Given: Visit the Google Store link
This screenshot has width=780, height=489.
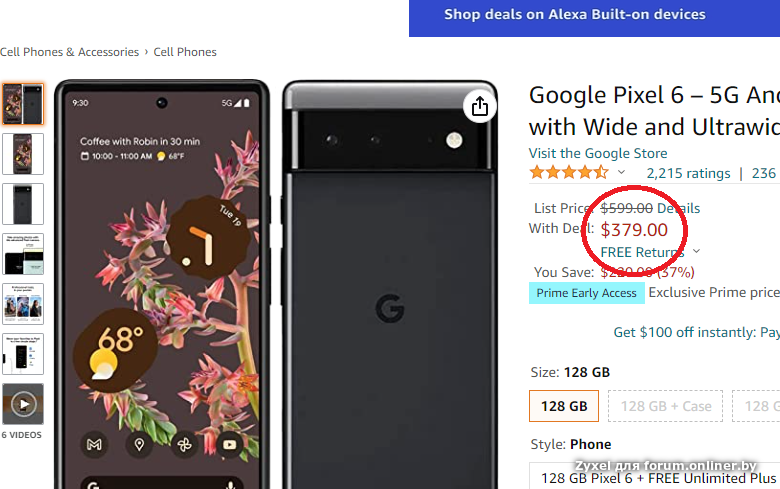Looking at the screenshot, I should point(598,153).
